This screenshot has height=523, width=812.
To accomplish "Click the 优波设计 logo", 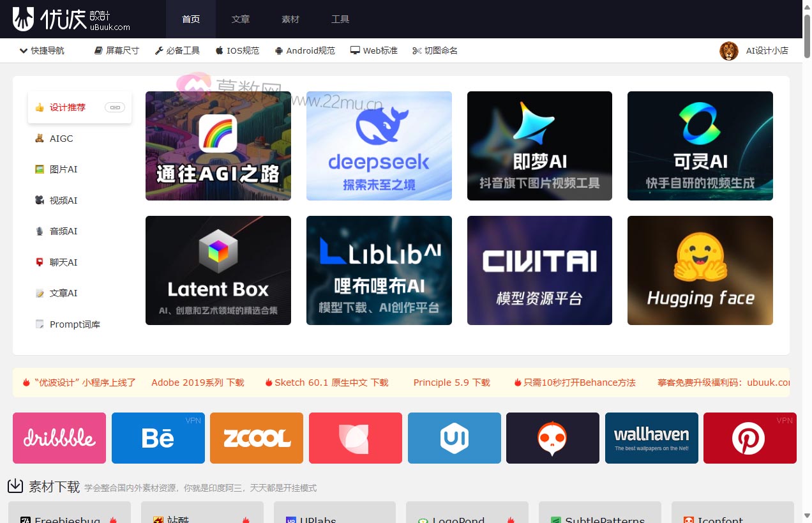I will coord(71,19).
